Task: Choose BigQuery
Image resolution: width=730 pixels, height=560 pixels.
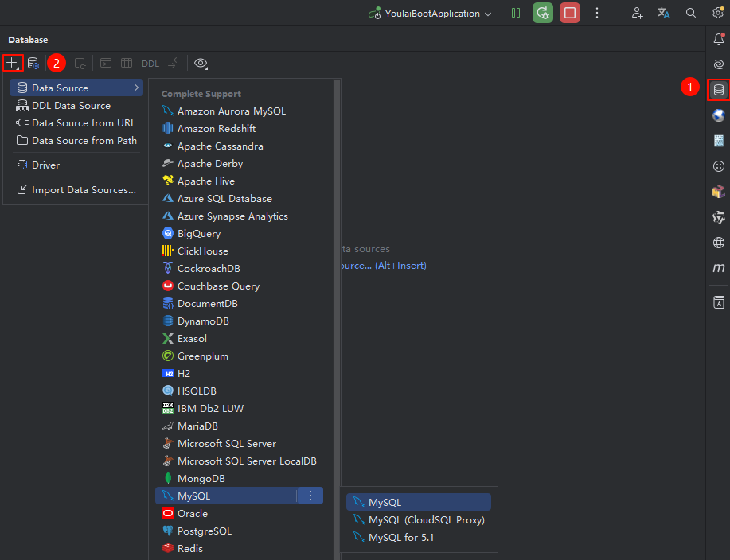Action: pos(240,234)
